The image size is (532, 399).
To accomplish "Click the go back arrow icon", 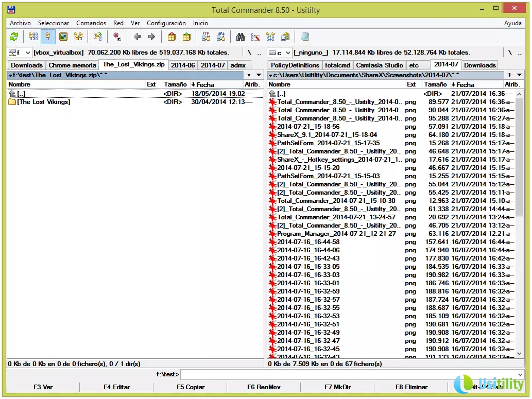I will click(137, 37).
